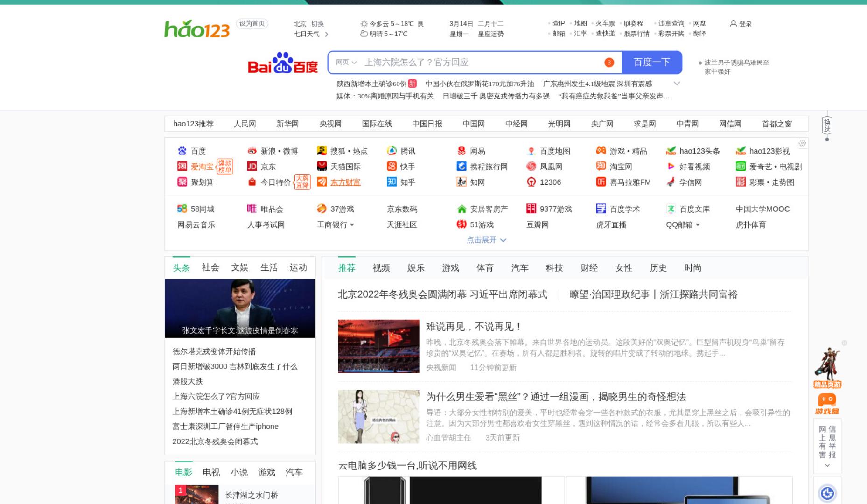867x504 pixels.
Task: Click the 腾讯 site icon
Action: coord(392,151)
